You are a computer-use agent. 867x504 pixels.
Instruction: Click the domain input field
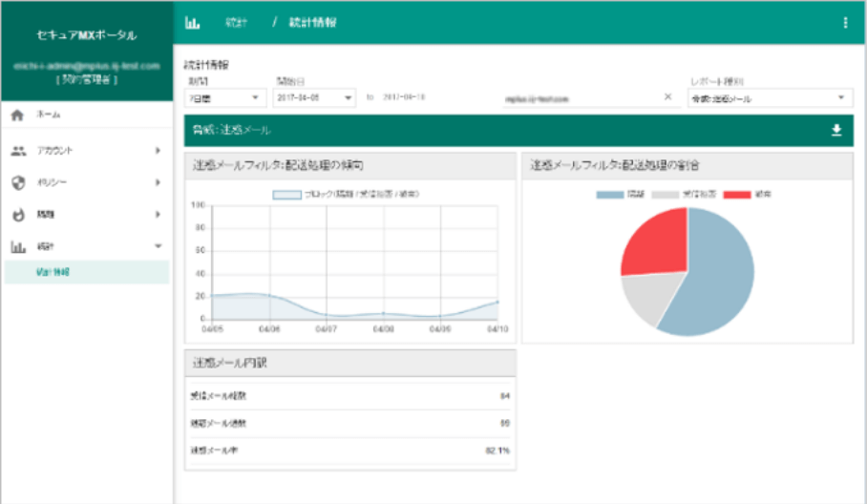coord(578,97)
